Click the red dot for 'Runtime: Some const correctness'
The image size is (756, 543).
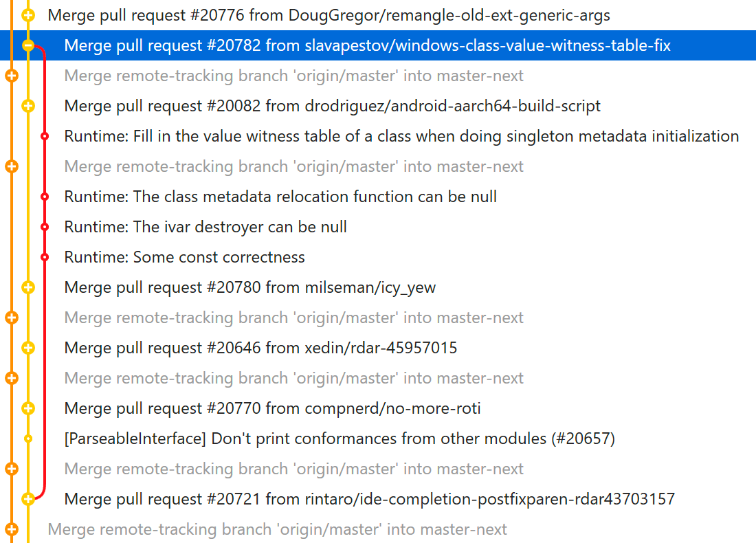(x=45, y=257)
